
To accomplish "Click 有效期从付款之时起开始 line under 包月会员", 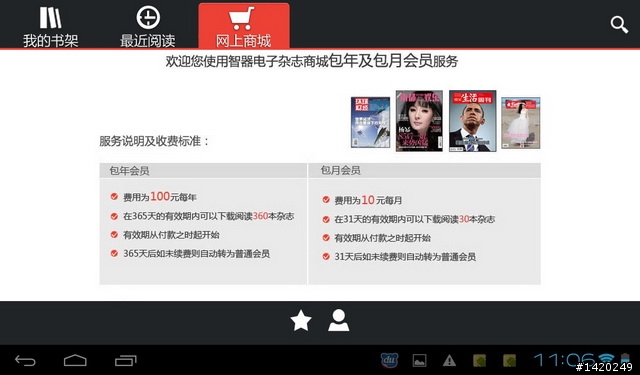I will pos(382,238).
